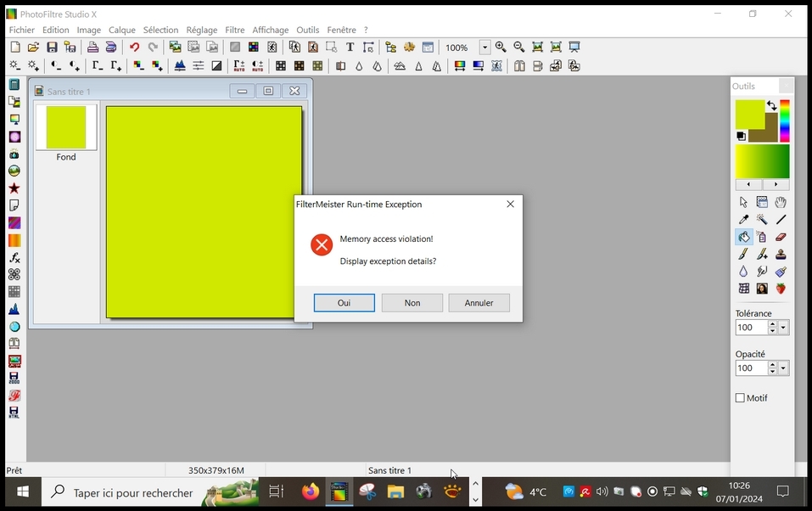
Task: Click the fx icon in left sidebar
Action: [x=14, y=257]
